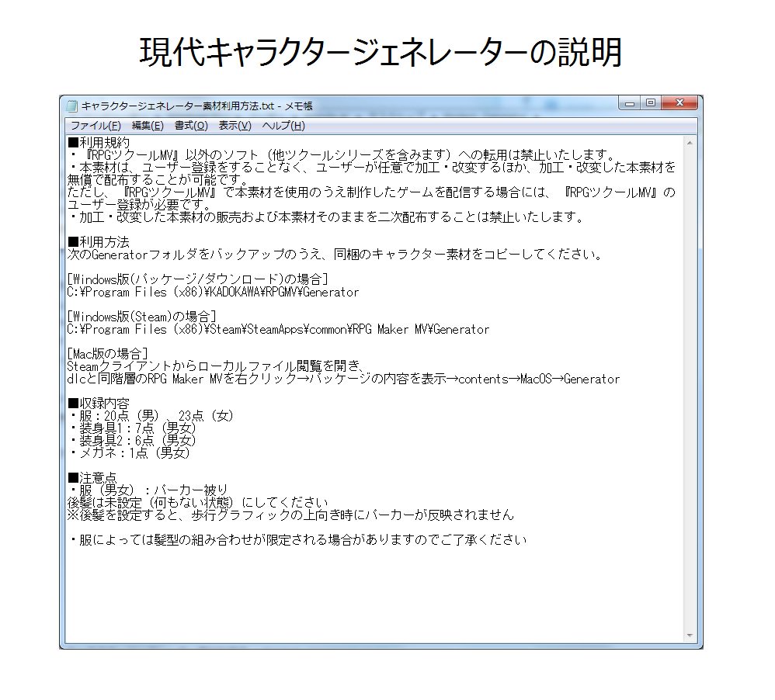
Task: Click the 服：20点（男）、23点（女） line
Action: pyautogui.click(x=151, y=416)
